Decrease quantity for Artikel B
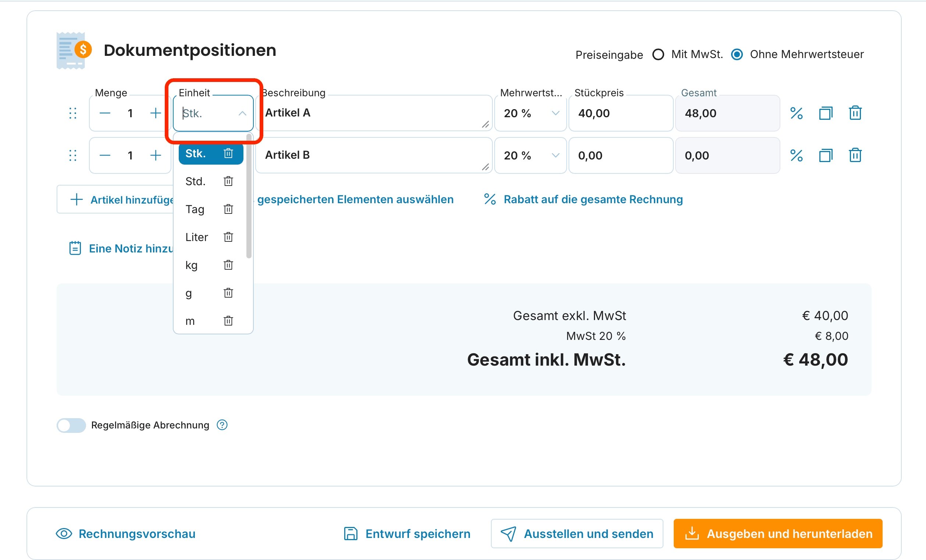 pos(105,155)
